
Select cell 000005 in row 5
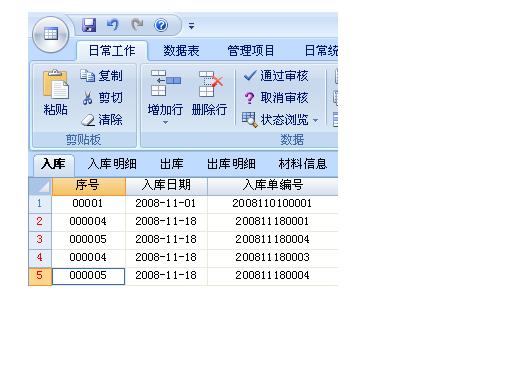(88, 276)
